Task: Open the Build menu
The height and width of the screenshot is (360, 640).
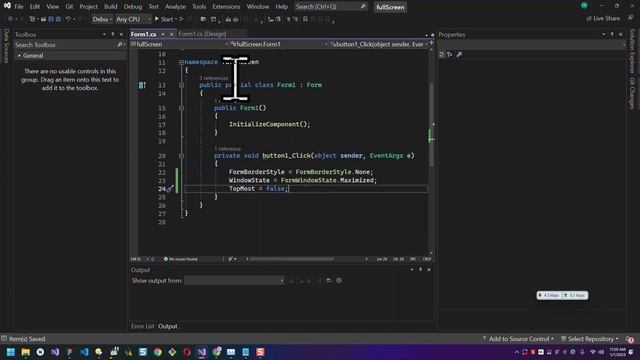Action: pos(111,7)
